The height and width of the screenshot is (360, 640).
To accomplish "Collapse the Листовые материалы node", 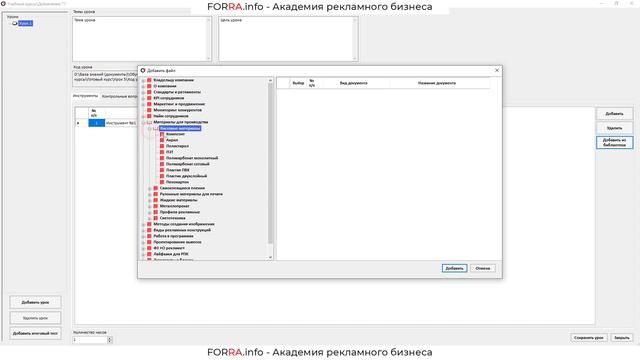I will (x=150, y=128).
